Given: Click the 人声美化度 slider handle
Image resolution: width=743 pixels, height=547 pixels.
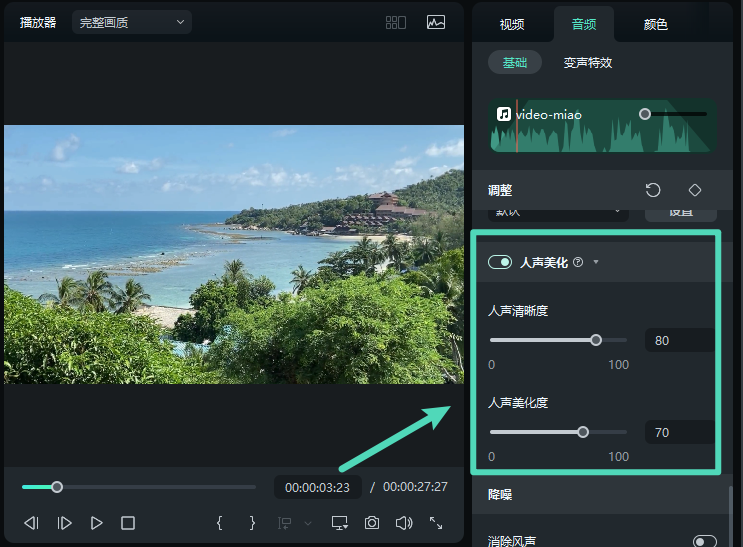Looking at the screenshot, I should coord(583,432).
